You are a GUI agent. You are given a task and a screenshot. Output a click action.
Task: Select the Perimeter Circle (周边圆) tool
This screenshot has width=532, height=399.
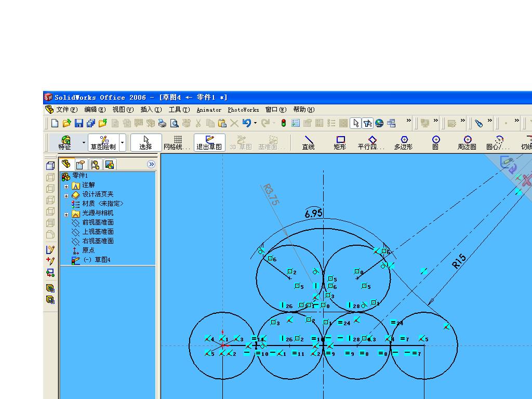[x=467, y=142]
